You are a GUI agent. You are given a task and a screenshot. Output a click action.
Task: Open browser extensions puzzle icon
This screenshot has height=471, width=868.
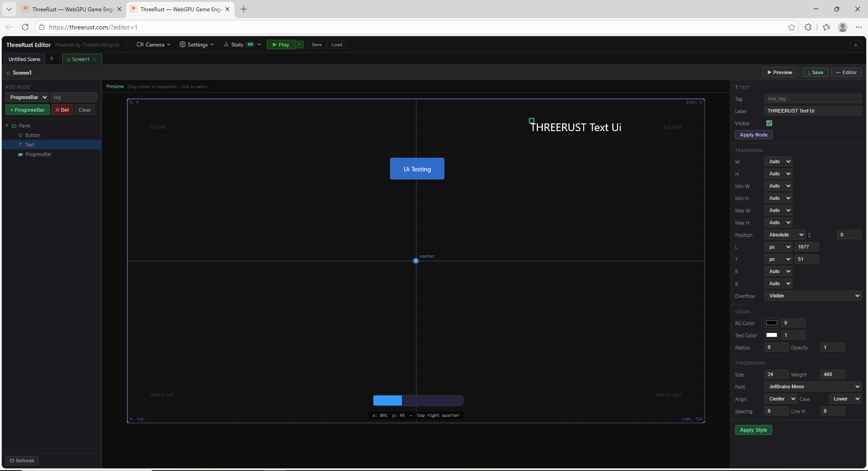[x=808, y=27]
